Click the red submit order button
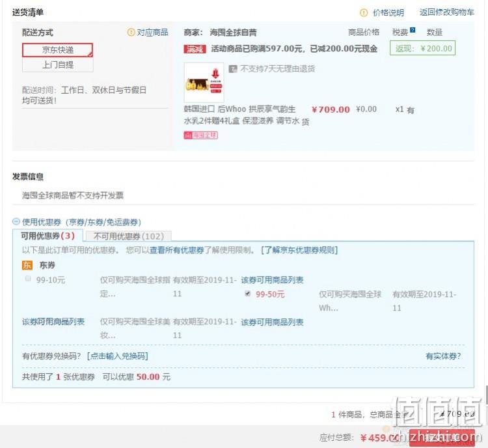This screenshot has width=488, height=448. (x=442, y=438)
